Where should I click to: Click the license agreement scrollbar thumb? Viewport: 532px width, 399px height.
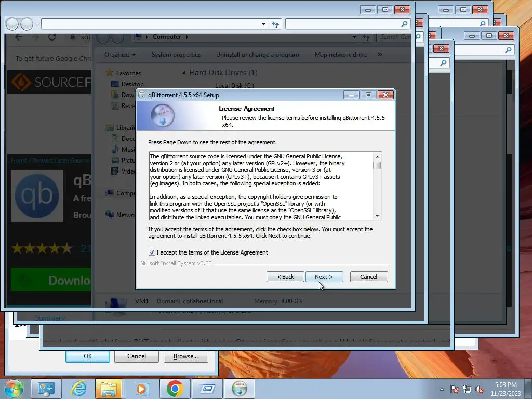[377, 165]
